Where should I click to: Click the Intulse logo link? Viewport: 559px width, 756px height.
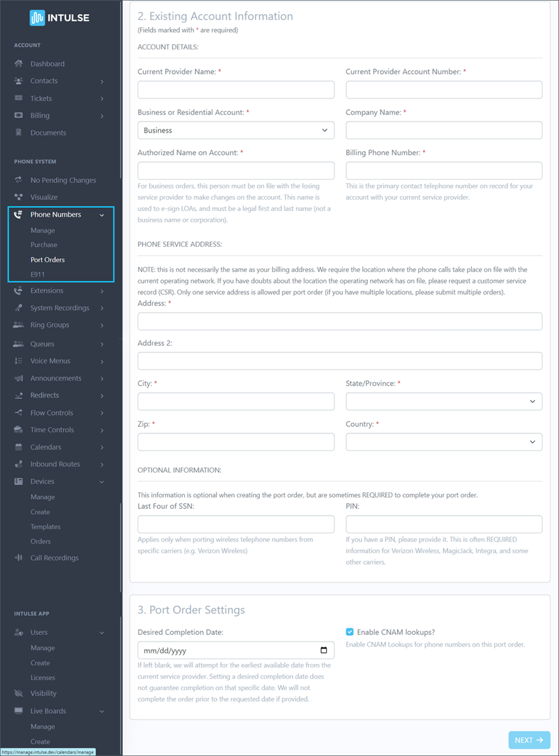pos(60,18)
